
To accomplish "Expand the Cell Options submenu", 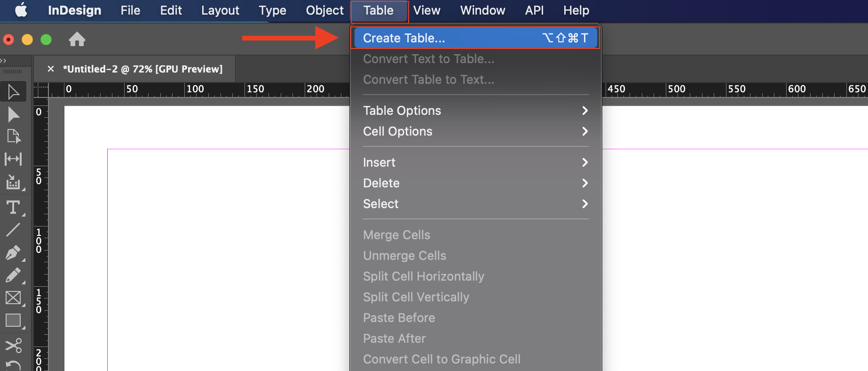I will pos(475,131).
